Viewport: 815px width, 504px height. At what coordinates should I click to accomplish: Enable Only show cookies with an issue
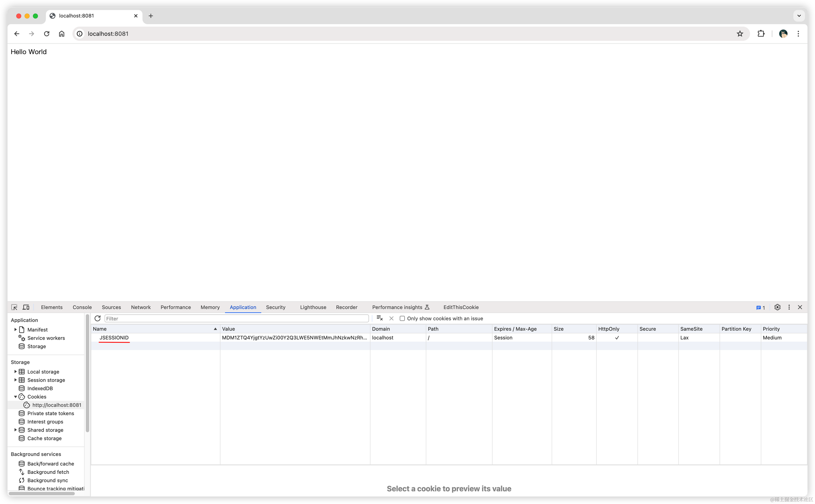(x=402, y=318)
